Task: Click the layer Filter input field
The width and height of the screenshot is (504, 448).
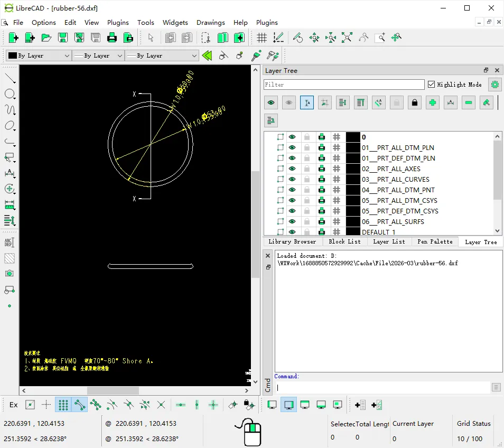Action: [x=344, y=85]
